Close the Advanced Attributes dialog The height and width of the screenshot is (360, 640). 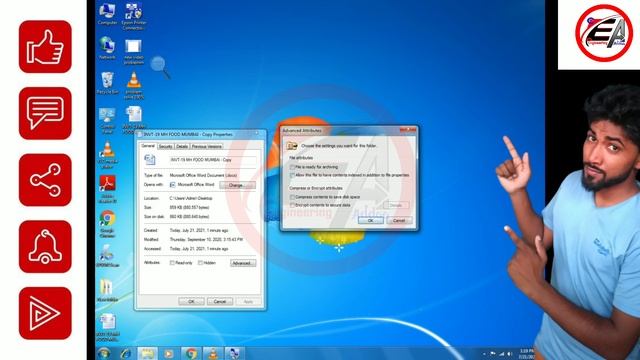tap(408, 130)
